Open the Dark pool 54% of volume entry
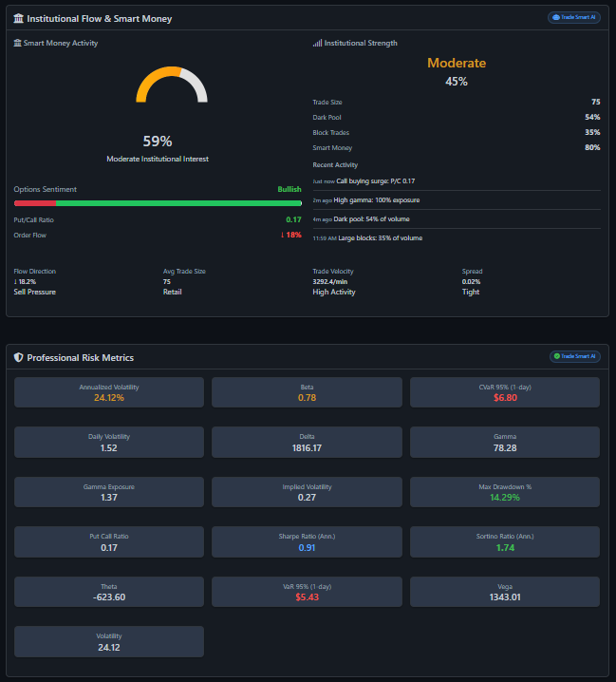 (372, 219)
